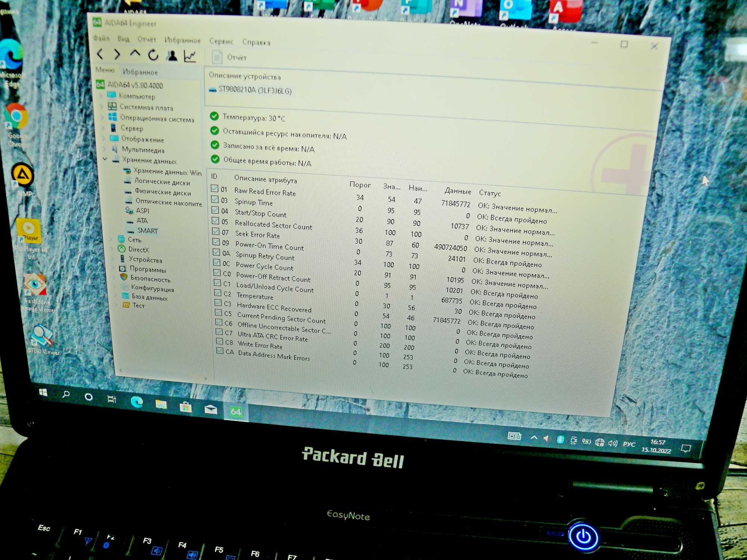This screenshot has width=747, height=560.
Task: Toggle checkbox for Write Error Rate
Action: pyautogui.click(x=220, y=341)
